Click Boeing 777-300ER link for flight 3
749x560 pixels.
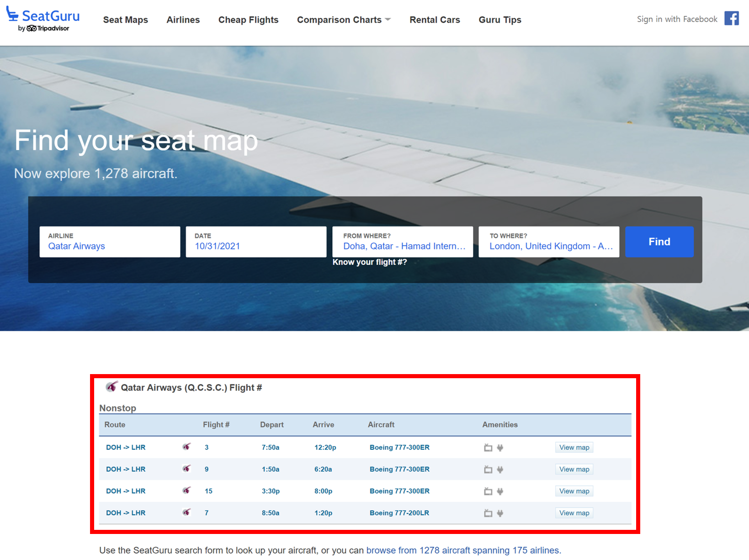click(399, 447)
